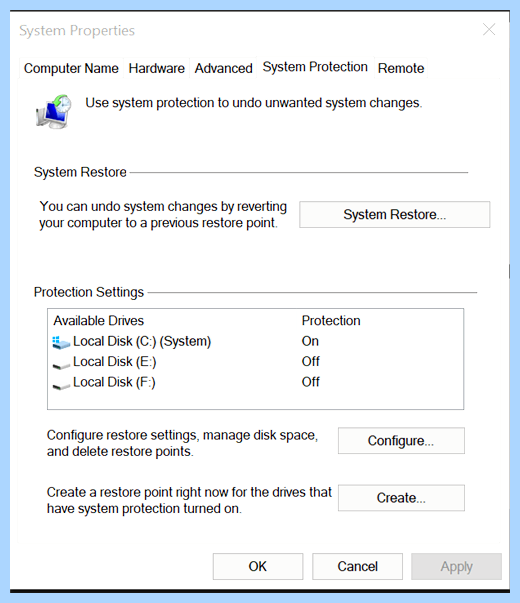Click the Local Disk (F:) drive icon
The image size is (520, 603).
pos(61,385)
